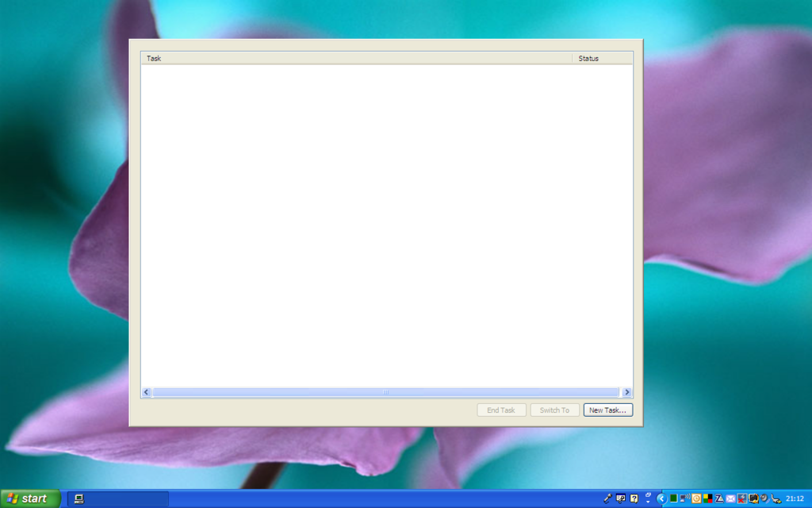This screenshot has height=508, width=812.
Task: Click the orange clock tray icon
Action: tap(696, 498)
